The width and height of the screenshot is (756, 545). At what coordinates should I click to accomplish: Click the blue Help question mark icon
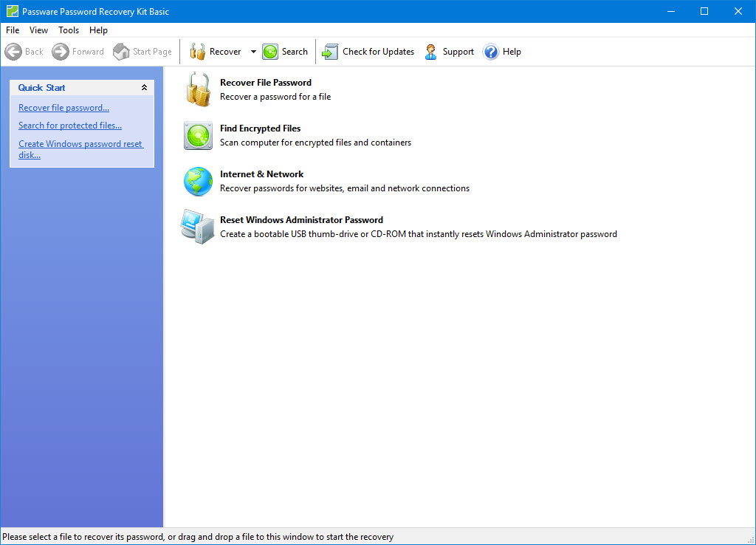tap(491, 52)
